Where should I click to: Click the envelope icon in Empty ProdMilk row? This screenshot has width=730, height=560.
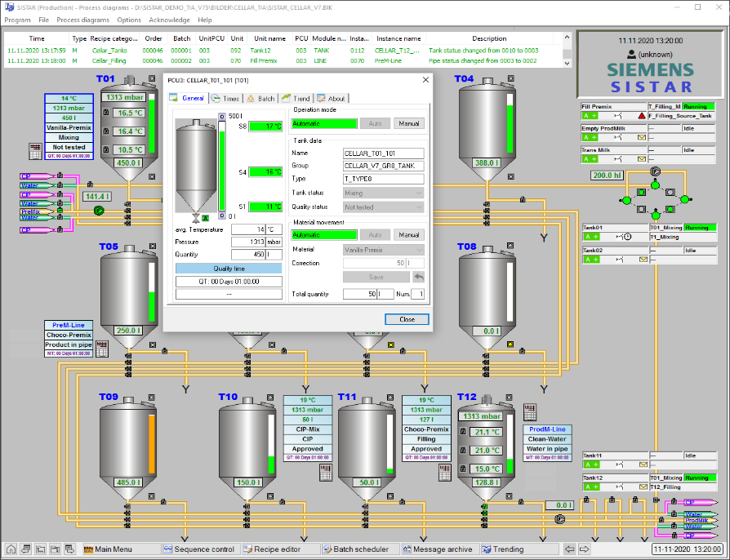coord(642,137)
